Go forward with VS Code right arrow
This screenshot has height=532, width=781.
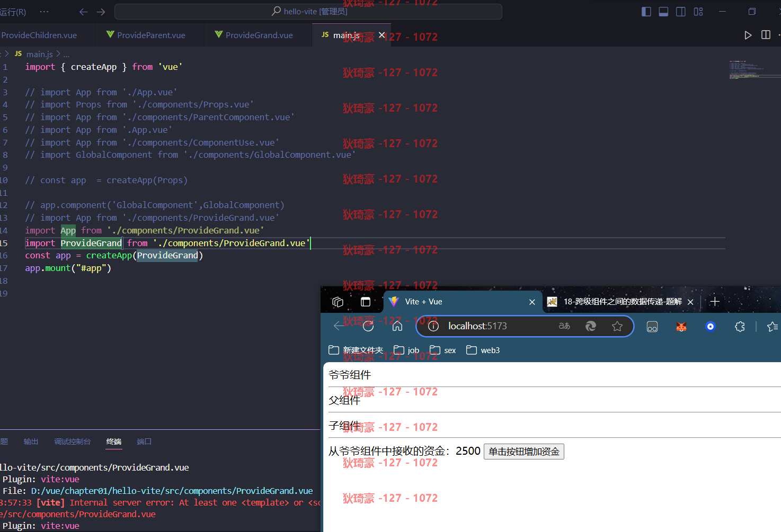coord(101,12)
